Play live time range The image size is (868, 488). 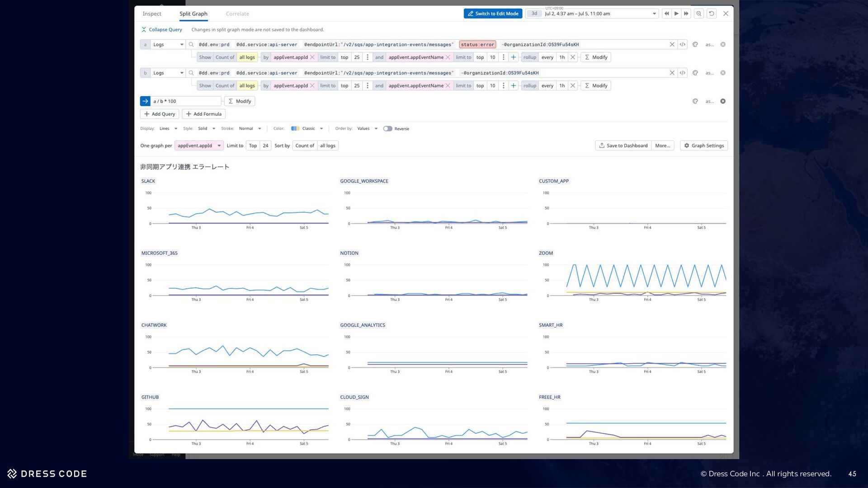tap(676, 14)
